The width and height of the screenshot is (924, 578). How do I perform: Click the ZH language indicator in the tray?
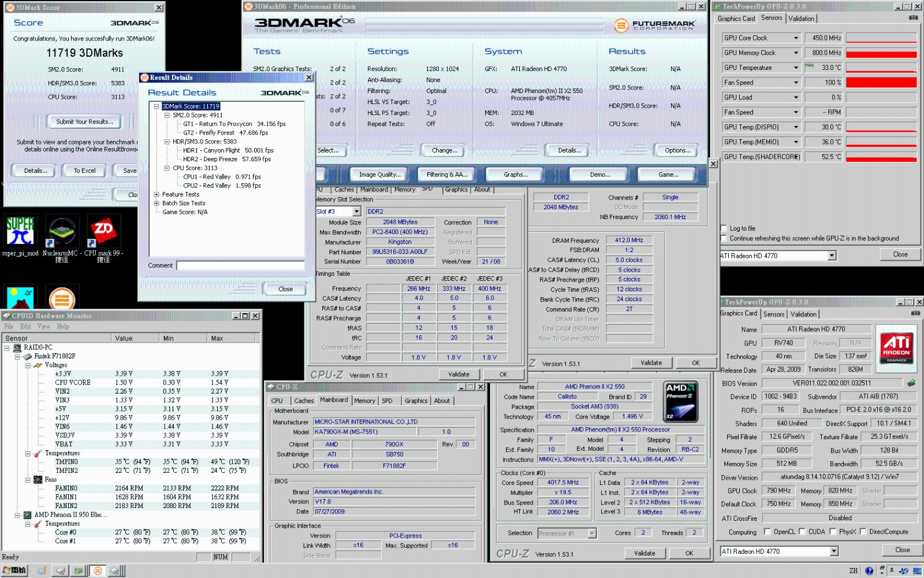[x=853, y=571]
